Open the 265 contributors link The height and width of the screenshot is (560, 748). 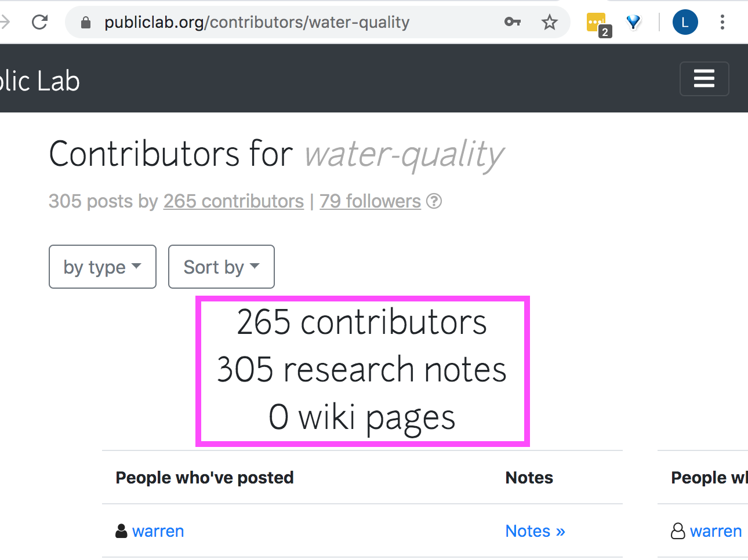pyautogui.click(x=233, y=201)
